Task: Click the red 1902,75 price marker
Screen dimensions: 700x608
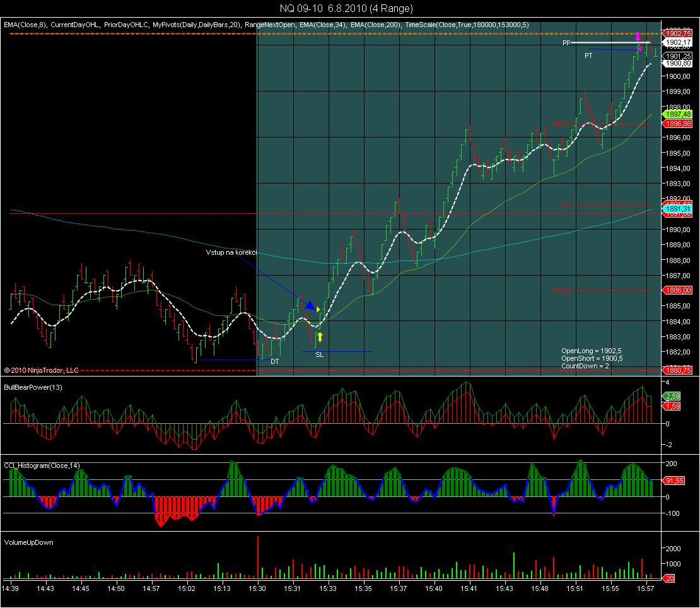Action: point(678,33)
